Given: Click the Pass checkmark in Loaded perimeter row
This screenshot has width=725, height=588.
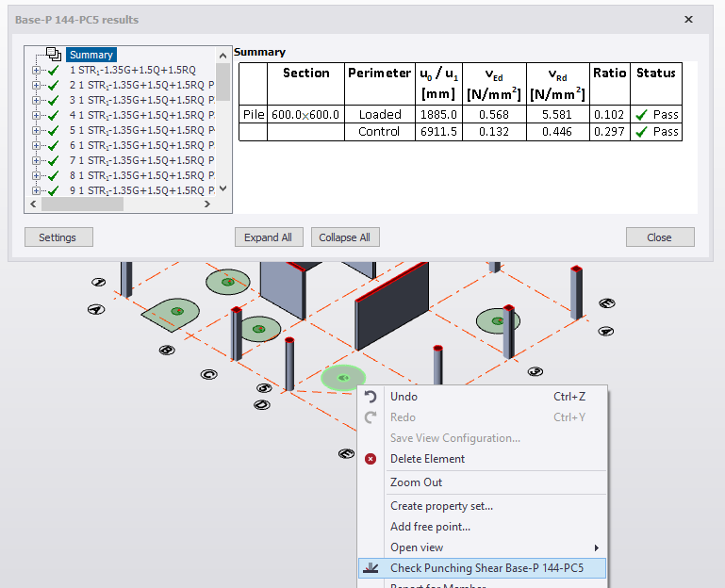Looking at the screenshot, I should tap(641, 115).
